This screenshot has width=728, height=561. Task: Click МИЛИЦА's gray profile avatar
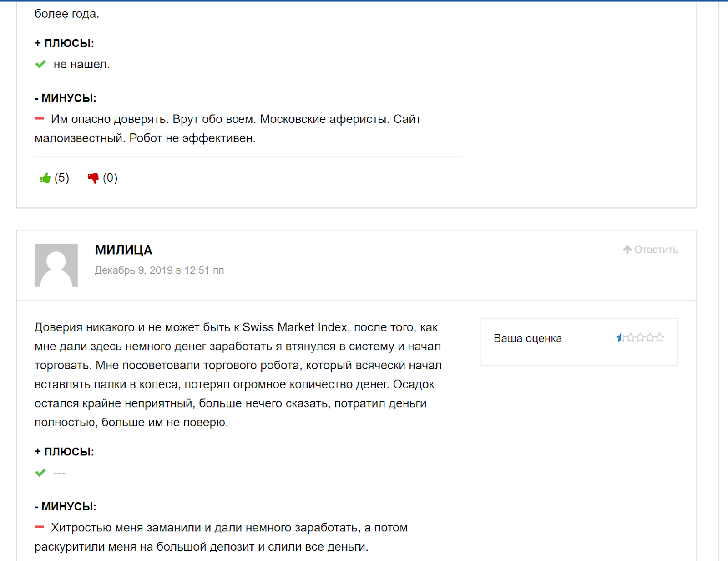(56, 265)
